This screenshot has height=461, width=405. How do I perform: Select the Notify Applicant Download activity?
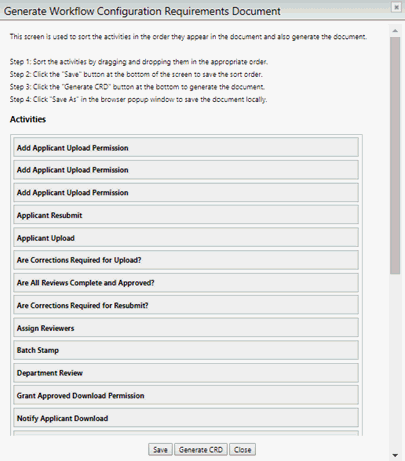click(x=186, y=418)
